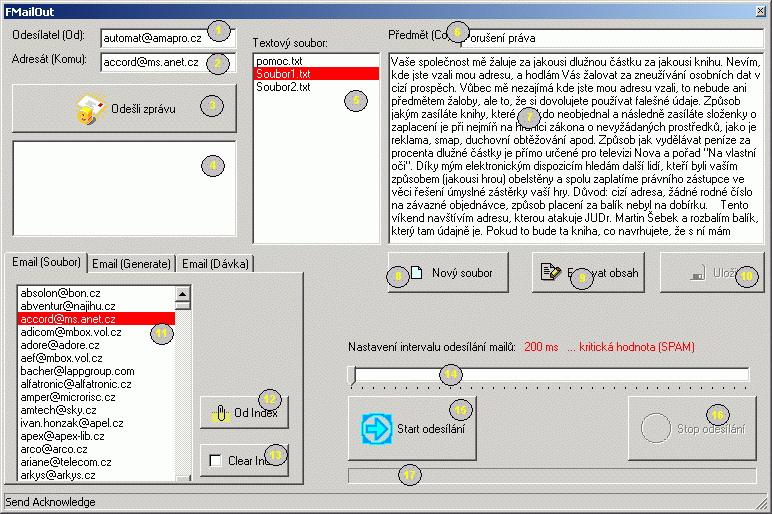Click the Adresát (Komu) input field
772x514 pixels.
168,62
